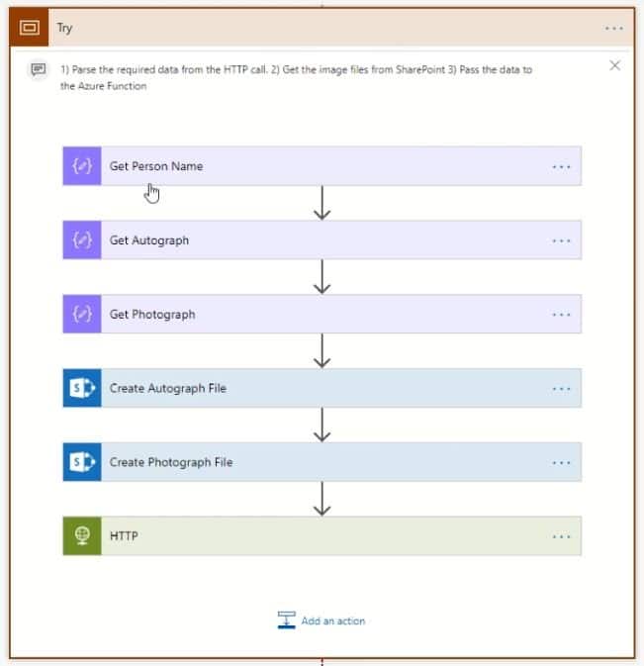Click the Create Autograph File SharePoint icon
Screen dimensions: 644x666
82,388
